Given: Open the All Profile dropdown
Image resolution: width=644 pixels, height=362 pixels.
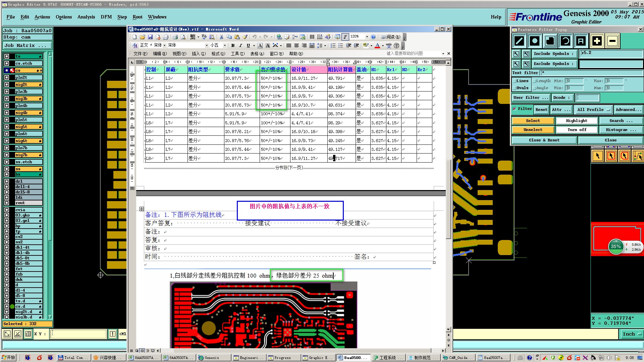Looking at the screenshot, I should coord(593,110).
